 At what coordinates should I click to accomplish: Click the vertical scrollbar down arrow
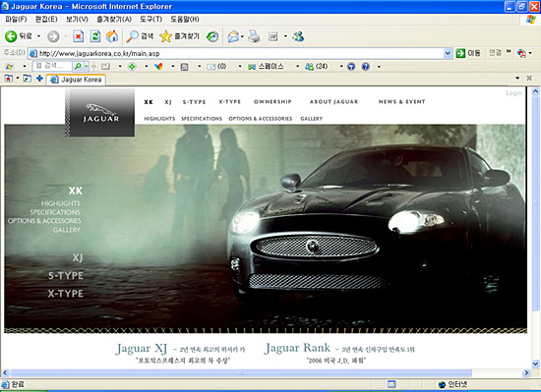click(x=535, y=364)
